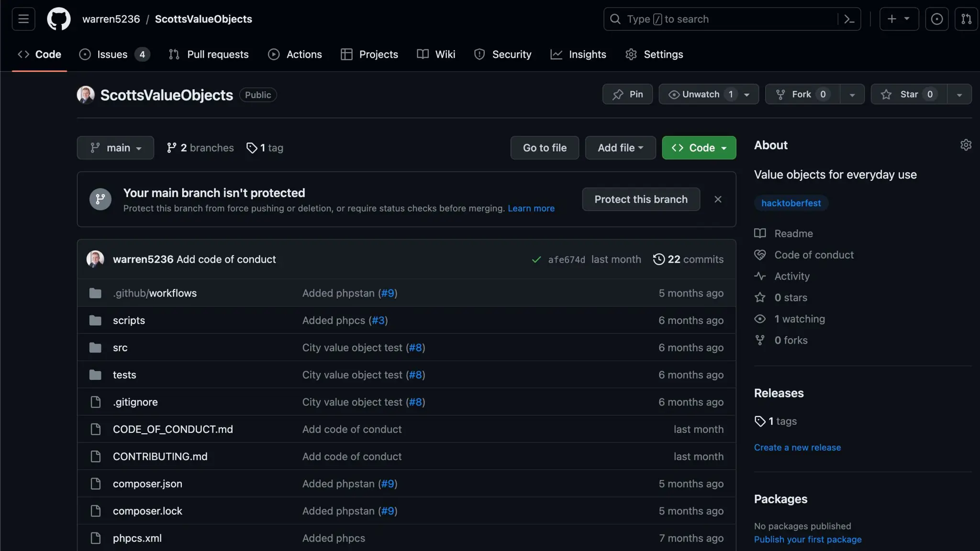Star the ScottsValueObjects repository

pyautogui.click(x=908, y=94)
